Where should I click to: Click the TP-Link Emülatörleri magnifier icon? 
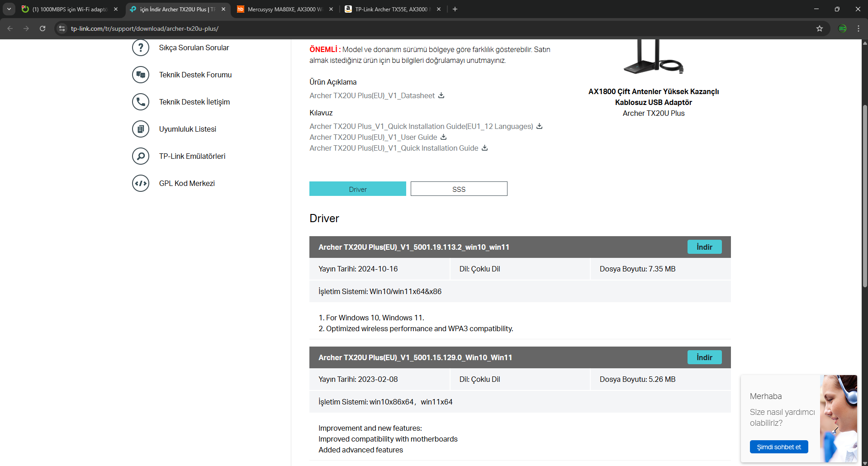tap(141, 156)
